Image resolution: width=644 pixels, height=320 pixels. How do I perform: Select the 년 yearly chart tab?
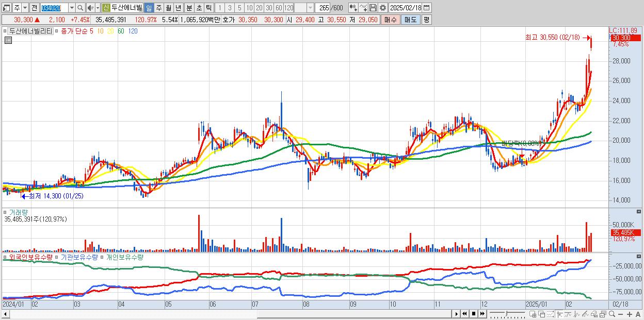[178, 8]
